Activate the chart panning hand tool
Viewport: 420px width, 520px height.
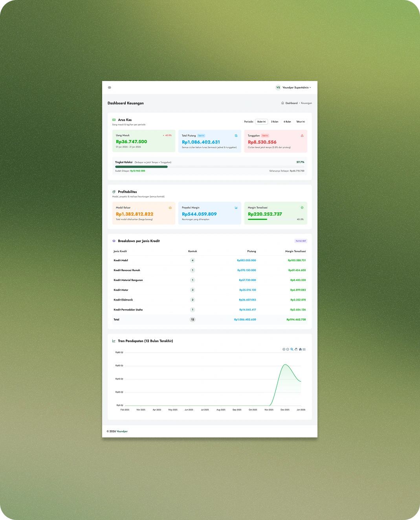pyautogui.click(x=296, y=349)
